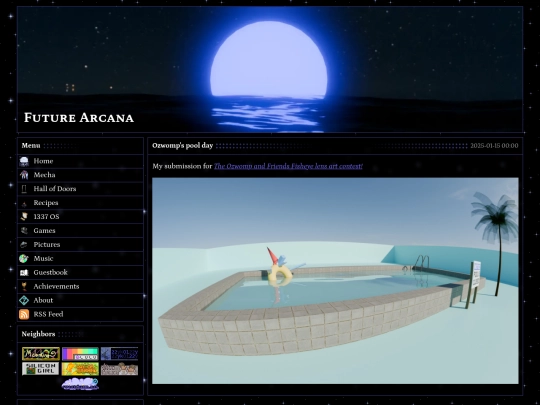Click the purple cloud neighbor badge
Image resolution: width=540 pixels, height=405 pixels.
(x=80, y=384)
